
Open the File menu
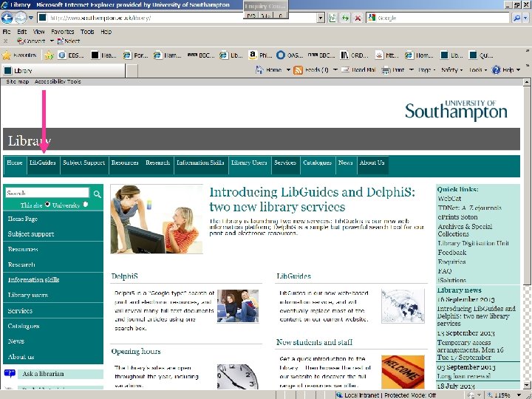coord(7,32)
